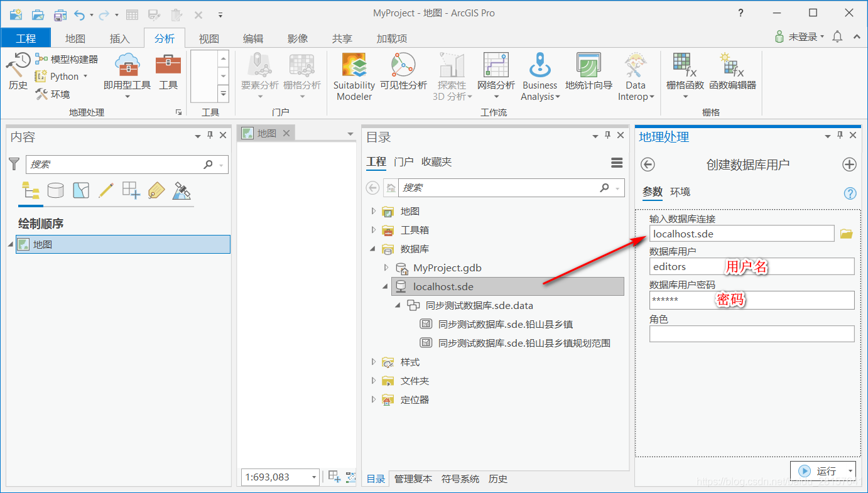Screen dimensions: 868x493
Task: Click the filter funnel icon in Contents
Action: pos(14,165)
